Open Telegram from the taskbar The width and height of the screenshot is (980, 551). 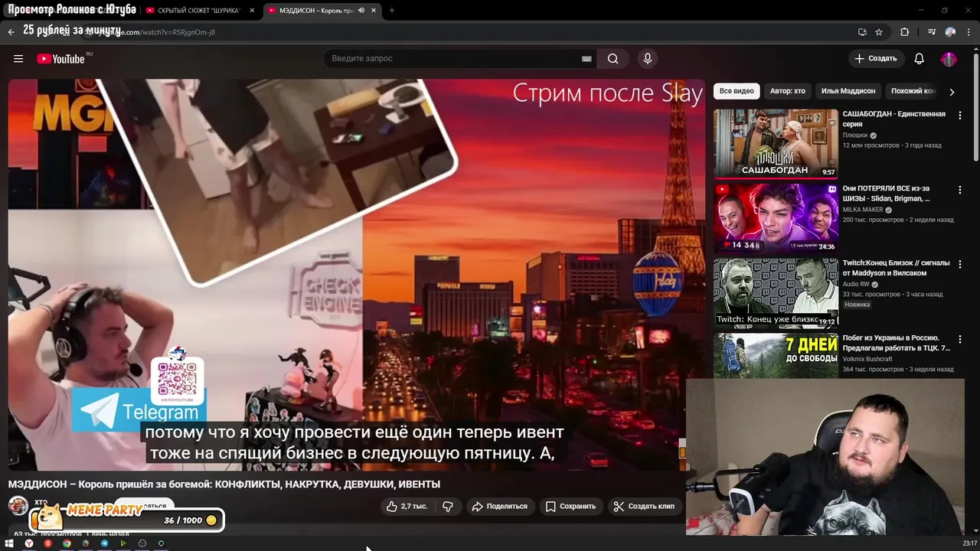coord(104,543)
